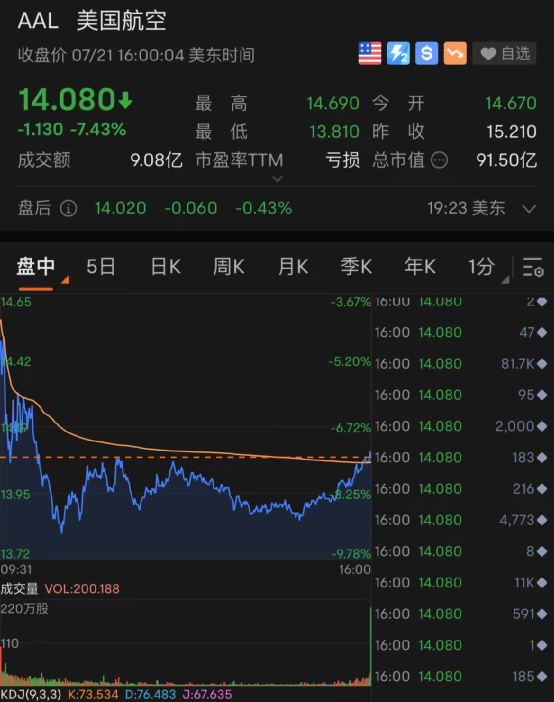Switch to the 5日 chart tab
Viewport: 554px width, 702px height.
pos(101,267)
